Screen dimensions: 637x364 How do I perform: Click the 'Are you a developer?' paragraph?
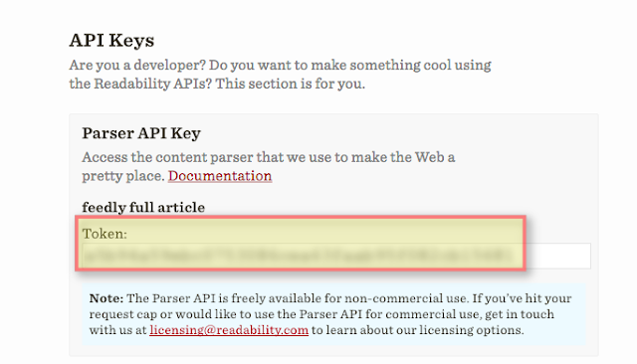(x=280, y=75)
